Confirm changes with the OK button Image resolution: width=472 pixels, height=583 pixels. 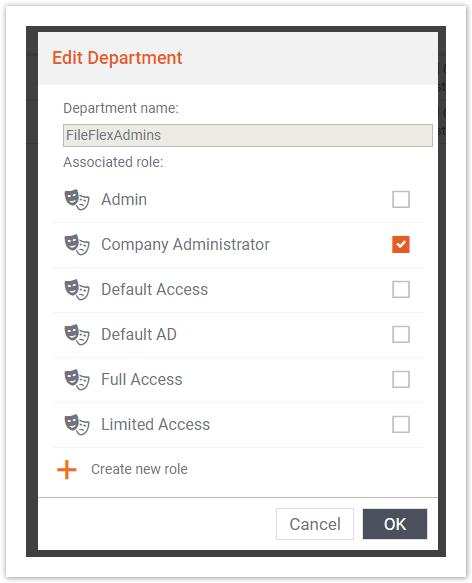pos(395,524)
